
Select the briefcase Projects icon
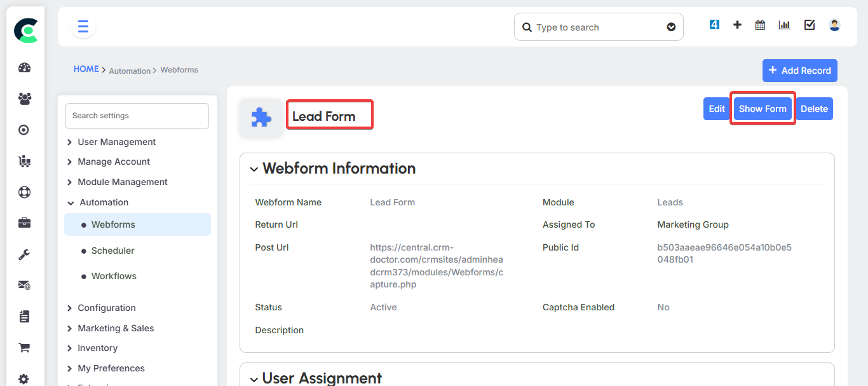click(x=24, y=223)
